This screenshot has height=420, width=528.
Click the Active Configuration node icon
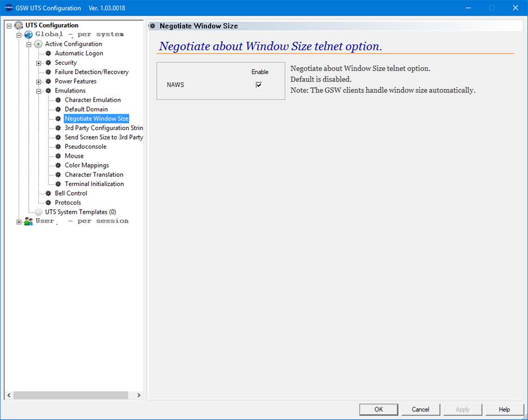pos(38,44)
